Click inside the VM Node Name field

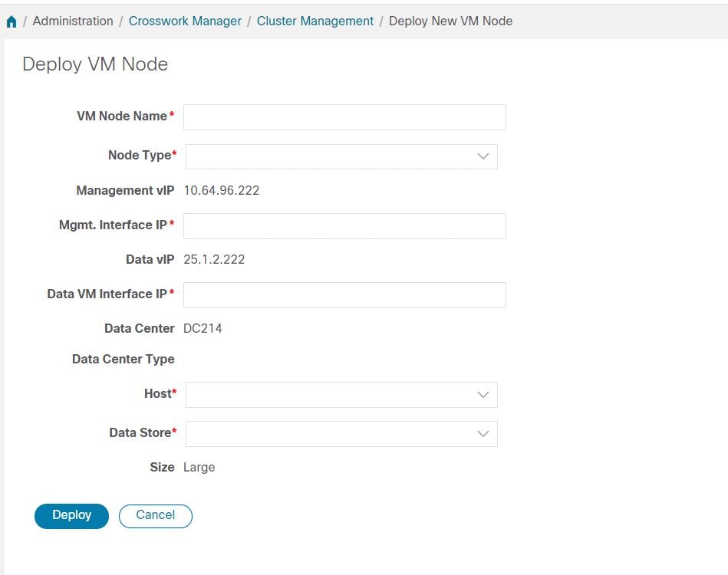[344, 117]
